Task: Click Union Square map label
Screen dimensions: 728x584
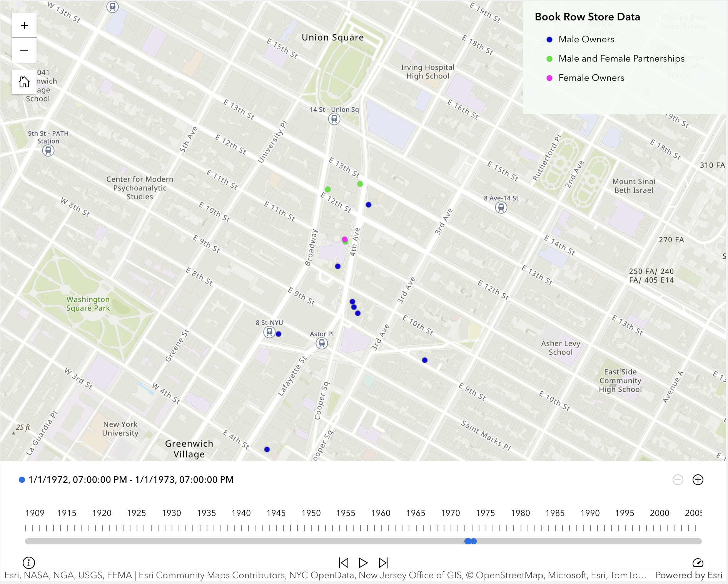Action: (x=333, y=37)
